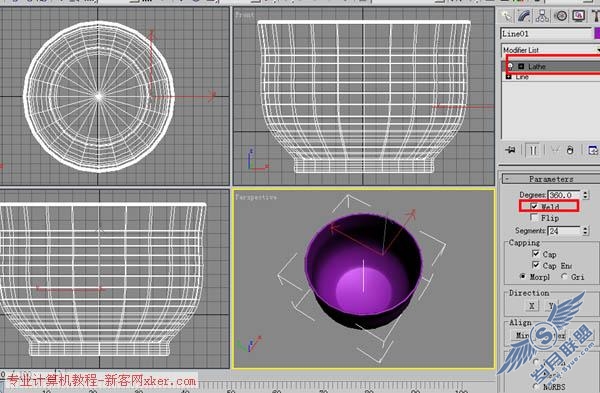Expand the Lathe modifier sub-objects

[521, 67]
